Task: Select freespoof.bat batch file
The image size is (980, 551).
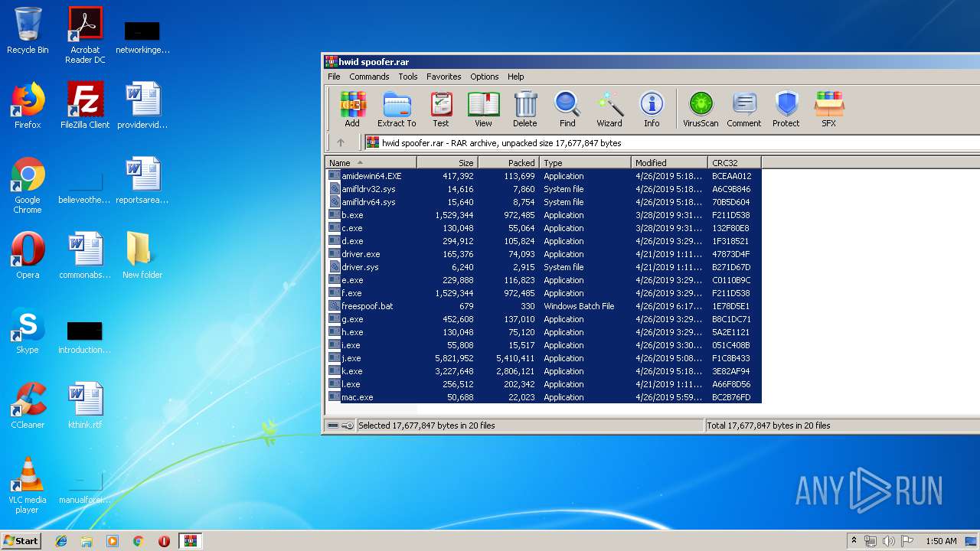Action: [x=544, y=306]
